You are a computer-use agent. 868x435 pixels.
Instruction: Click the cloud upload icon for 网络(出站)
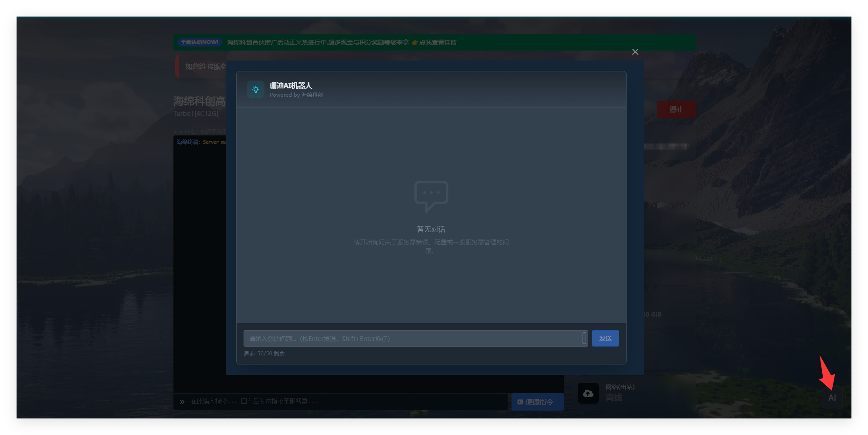point(588,393)
